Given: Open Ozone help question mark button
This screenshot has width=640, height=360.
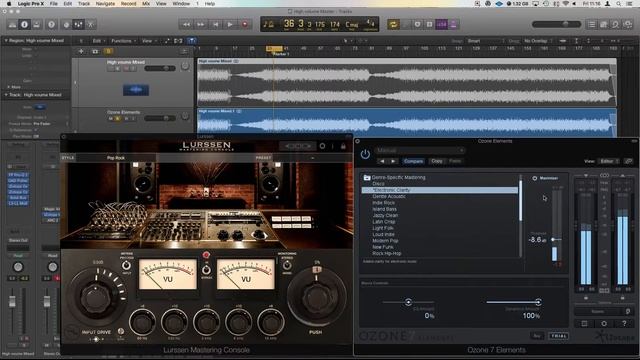Looking at the screenshot, I should point(624,324).
